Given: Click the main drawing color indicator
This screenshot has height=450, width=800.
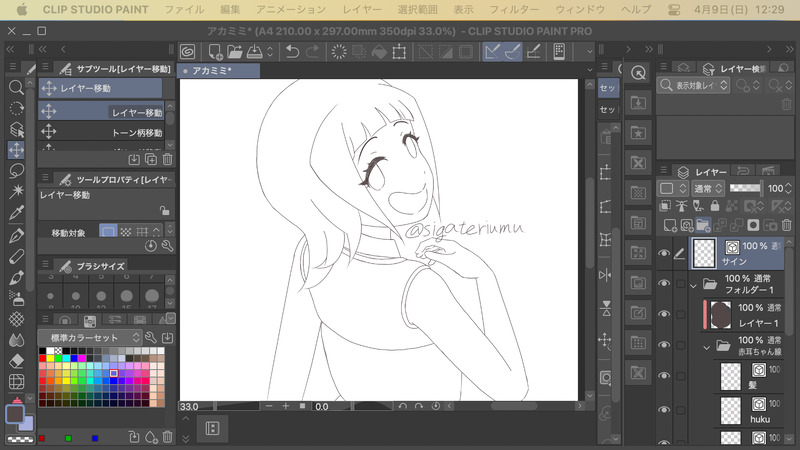Looking at the screenshot, I should [15, 414].
